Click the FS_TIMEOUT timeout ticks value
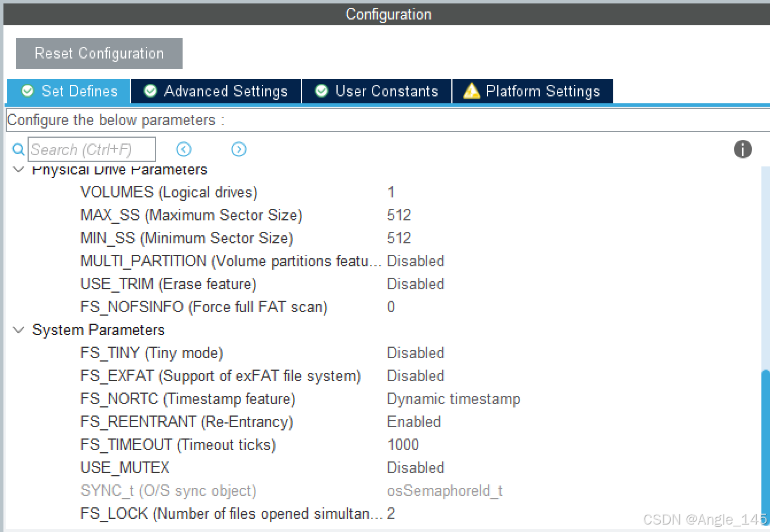This screenshot has width=770, height=532. pos(403,444)
